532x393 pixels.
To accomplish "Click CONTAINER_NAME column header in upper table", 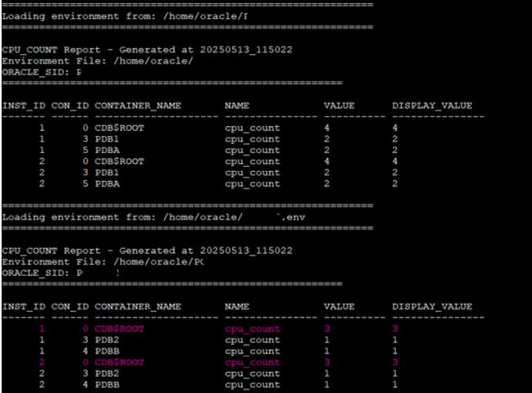I will 138,106.
